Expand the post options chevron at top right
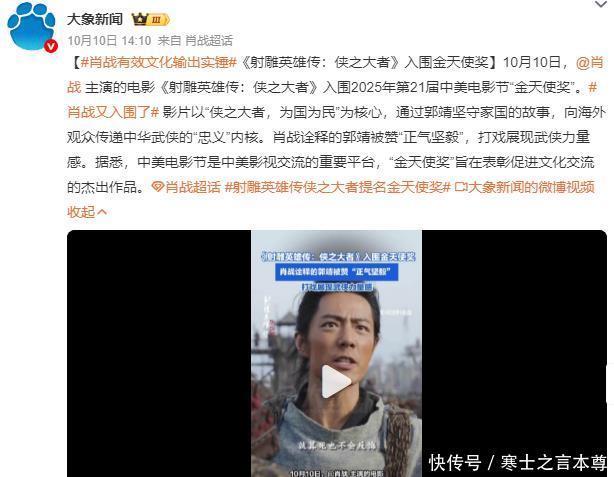The width and height of the screenshot is (614, 477). click(x=601, y=5)
